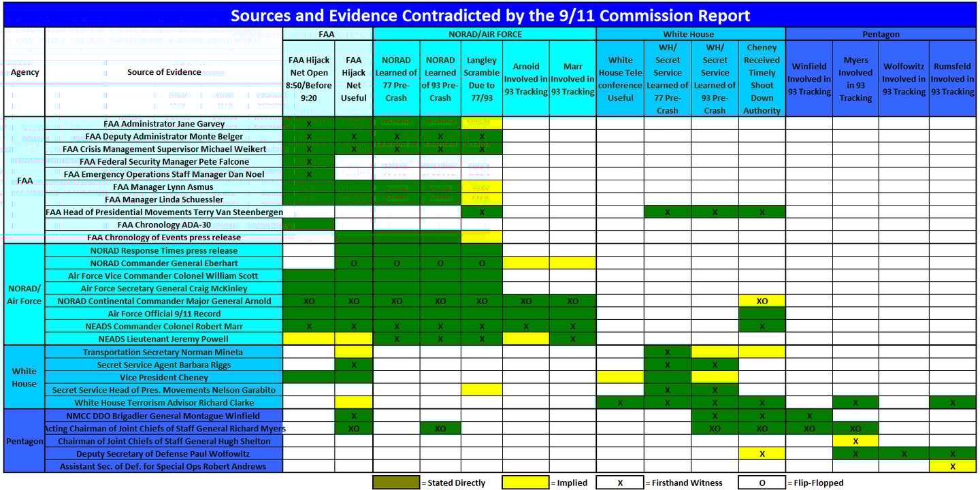This screenshot has height=490, width=980.
Task: Click "Deputy Secretary of Defense Paul Wolfowitz"
Action: point(164,454)
